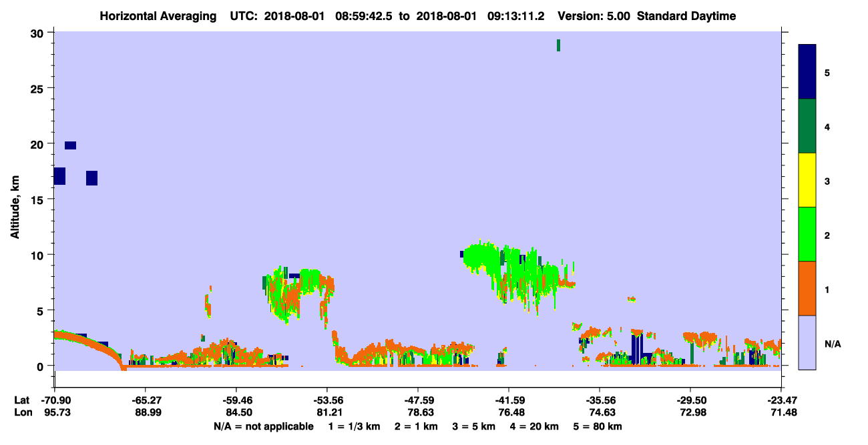868x445 pixels.
Task: Click the latitude value -59.46
Action: (x=236, y=400)
